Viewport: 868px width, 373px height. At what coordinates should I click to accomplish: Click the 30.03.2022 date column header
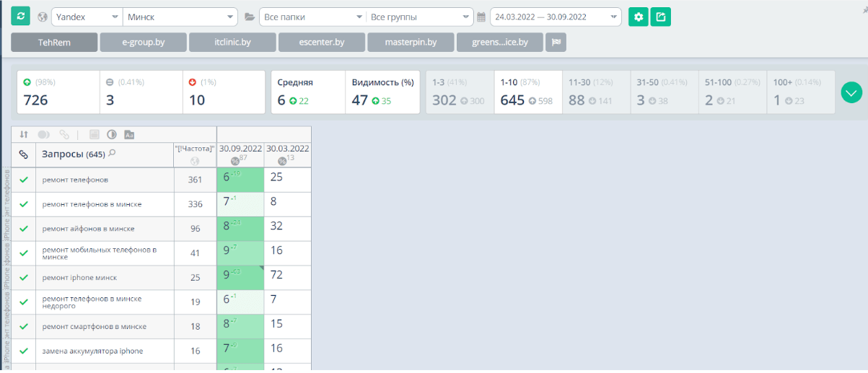(288, 154)
